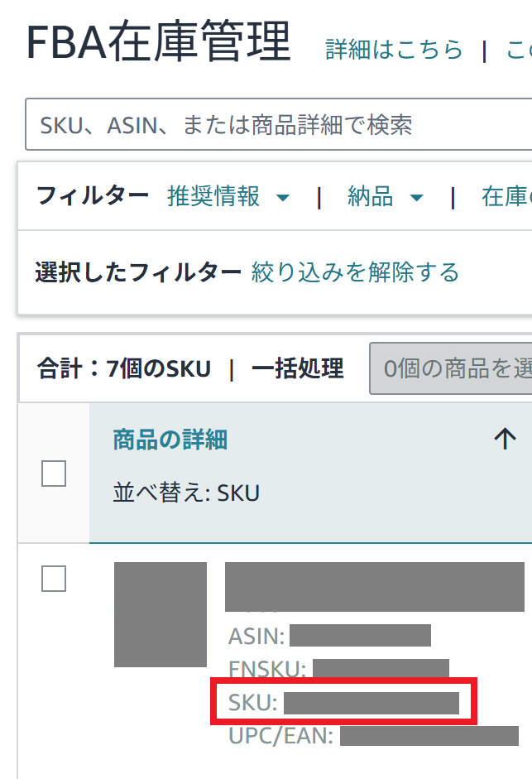Image resolution: width=532 pixels, height=779 pixels.
Task: Open the 詳細はこちら link
Action: click(394, 50)
